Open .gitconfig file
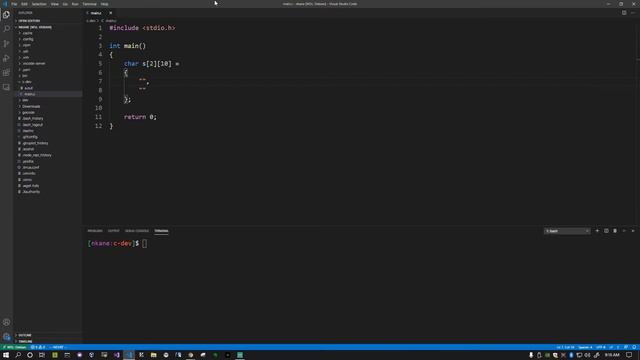This screenshot has height=360, width=640. 48,137
